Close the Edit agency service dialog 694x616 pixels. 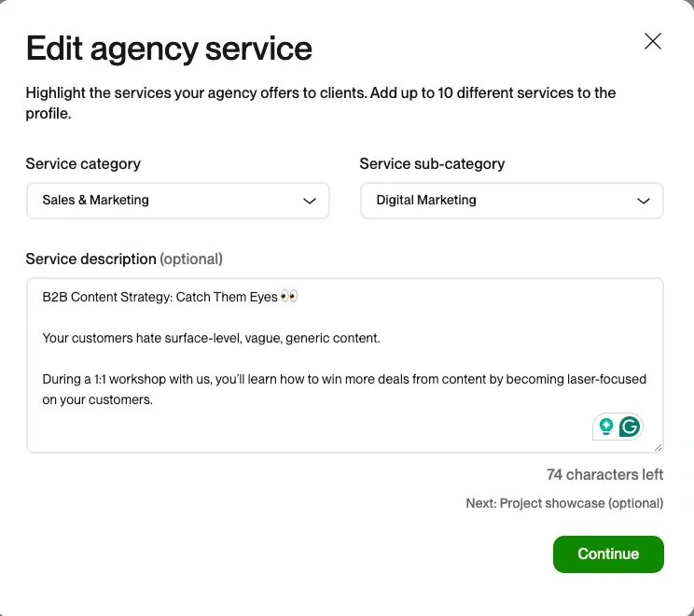(x=652, y=41)
